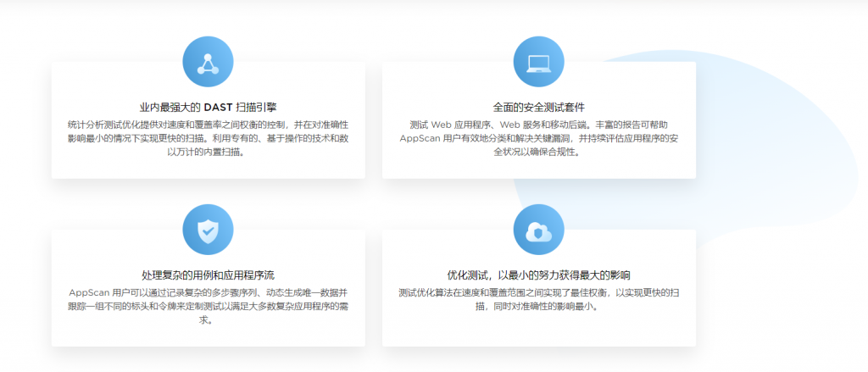Select heading 优化测试，以最小的努力获得最大的影响
The height and width of the screenshot is (372, 868).
(538, 275)
